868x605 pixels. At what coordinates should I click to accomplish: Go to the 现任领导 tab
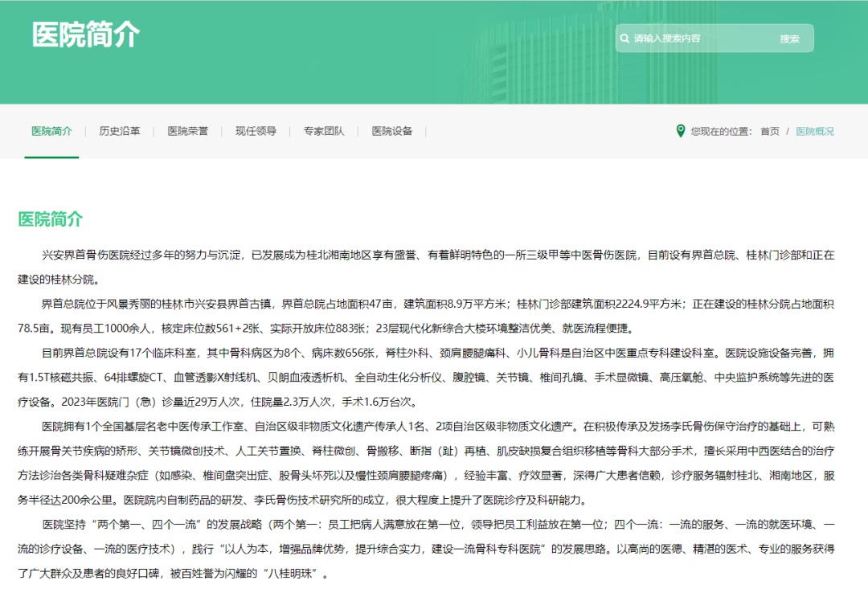pyautogui.click(x=256, y=131)
